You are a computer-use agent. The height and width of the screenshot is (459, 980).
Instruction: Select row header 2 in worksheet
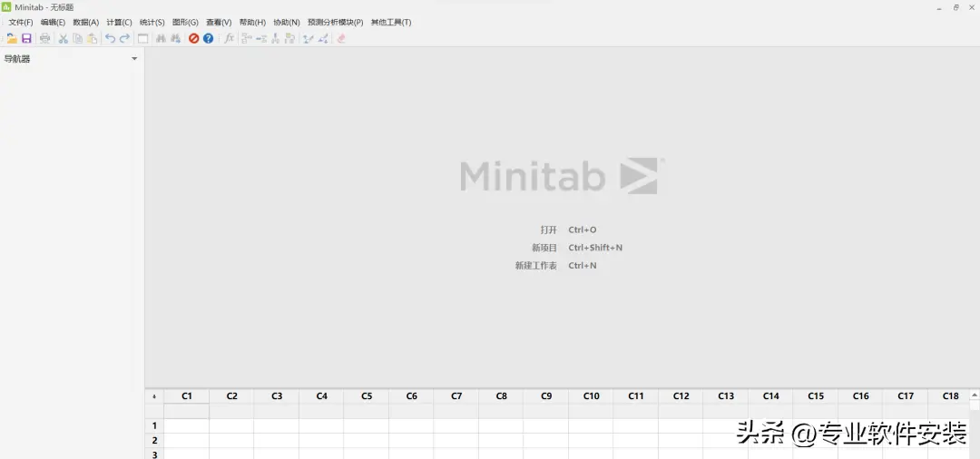[x=154, y=440]
